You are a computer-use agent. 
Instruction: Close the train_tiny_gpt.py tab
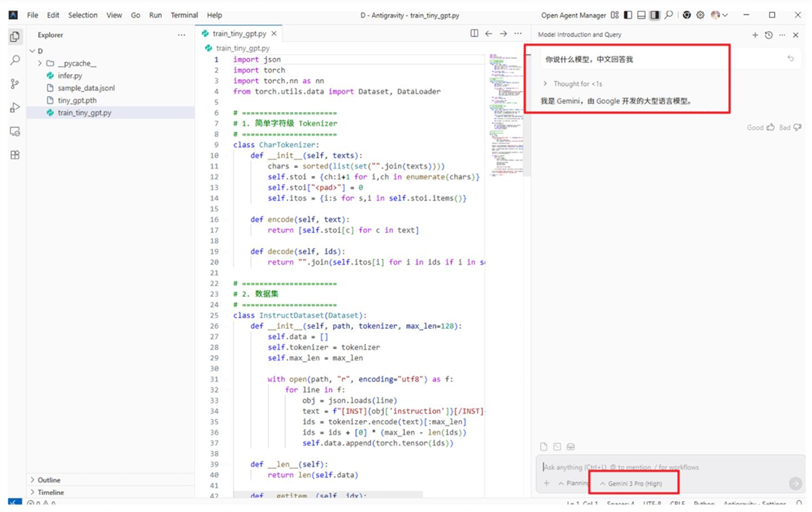(274, 33)
